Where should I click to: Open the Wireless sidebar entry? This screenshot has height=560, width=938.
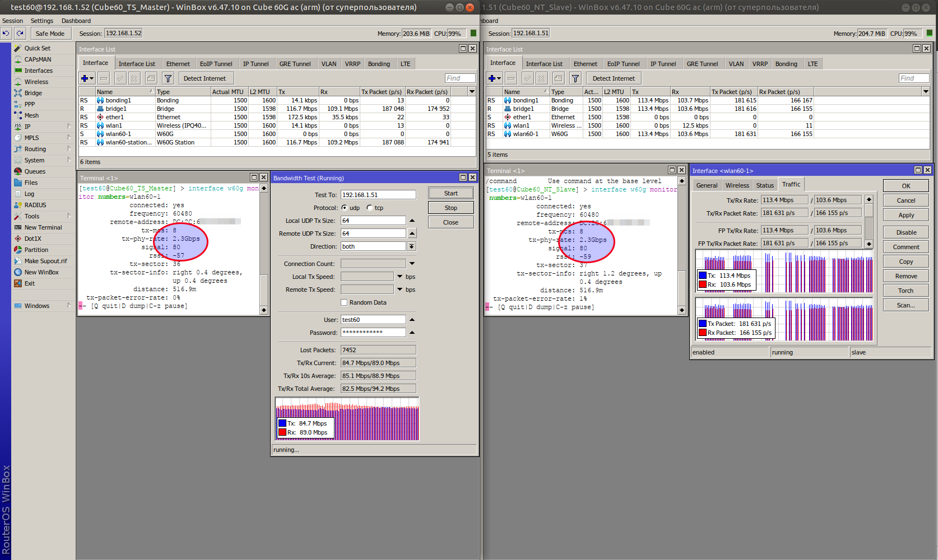[36, 82]
